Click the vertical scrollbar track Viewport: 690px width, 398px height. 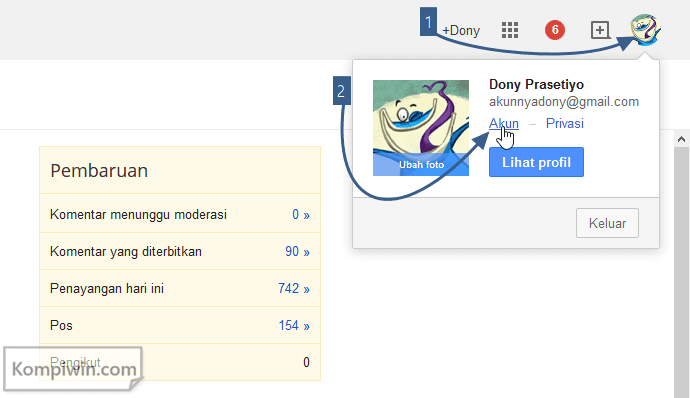pyautogui.click(x=682, y=273)
